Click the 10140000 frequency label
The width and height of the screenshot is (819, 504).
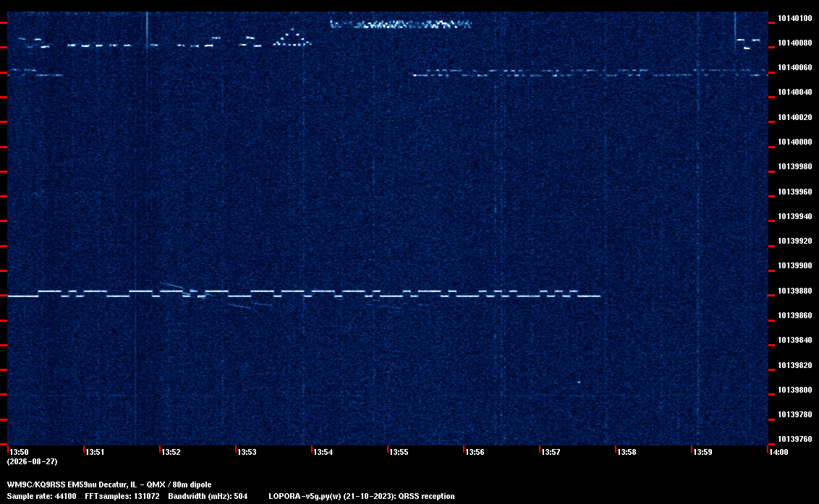click(795, 142)
